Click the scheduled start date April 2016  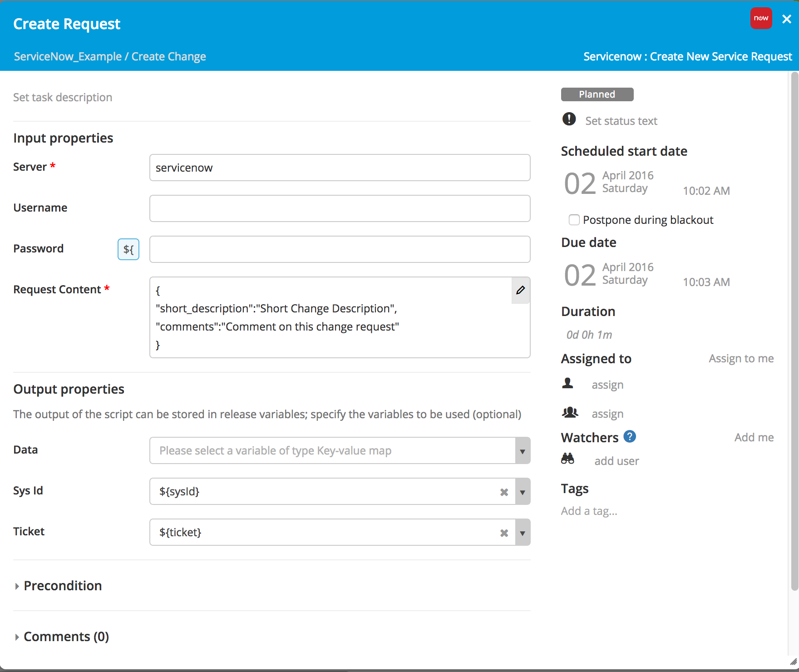pos(628,176)
